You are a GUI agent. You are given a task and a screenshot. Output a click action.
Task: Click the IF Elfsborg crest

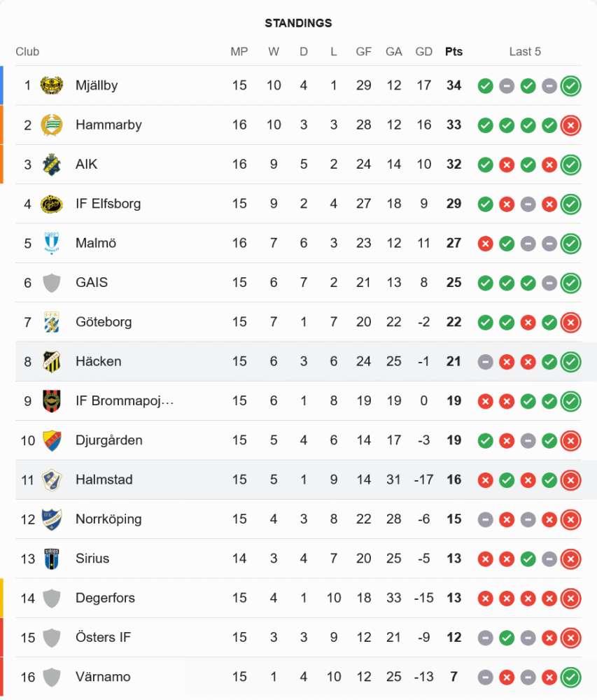click(51, 204)
